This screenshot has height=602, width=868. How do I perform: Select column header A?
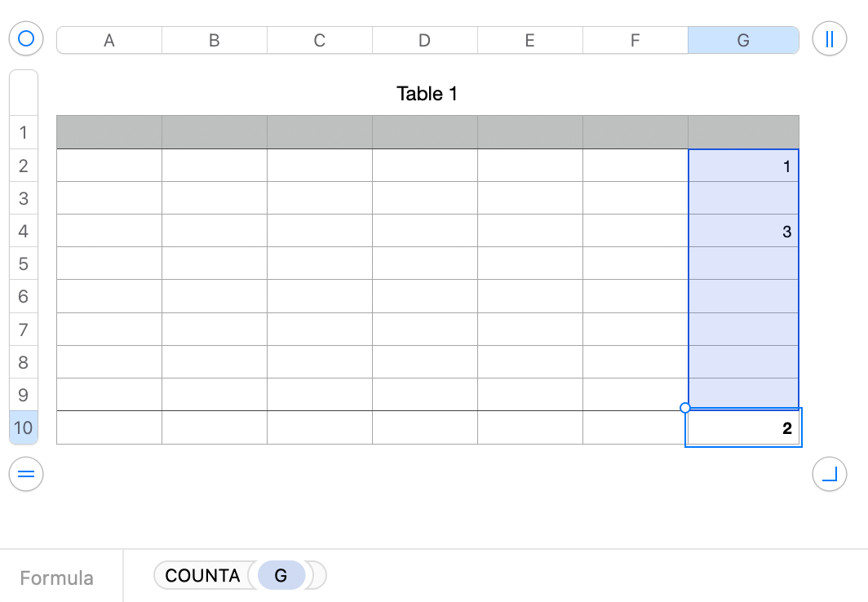coord(108,38)
